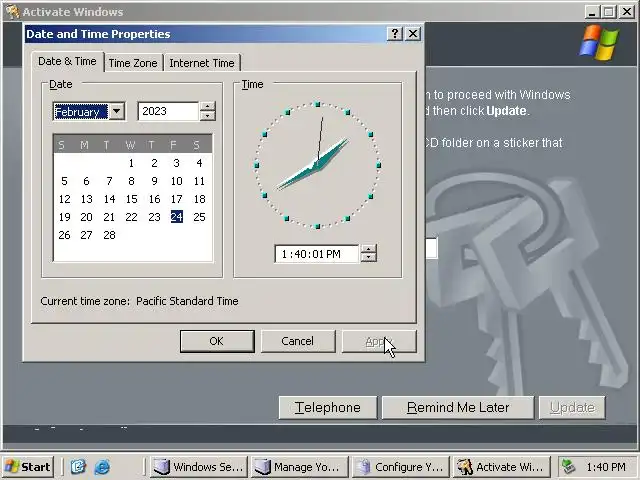This screenshot has height=480, width=640.
Task: Launch Internet Explorer from quick launch
Action: point(102,467)
